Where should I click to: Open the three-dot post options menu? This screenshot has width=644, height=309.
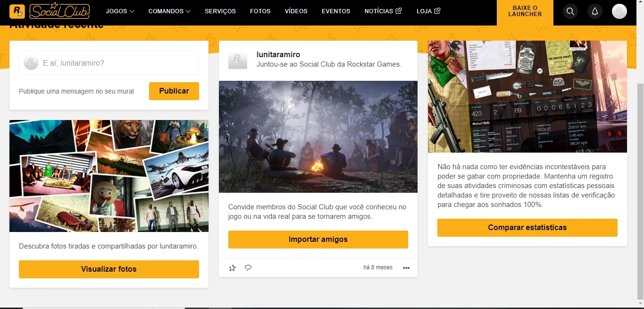click(406, 268)
